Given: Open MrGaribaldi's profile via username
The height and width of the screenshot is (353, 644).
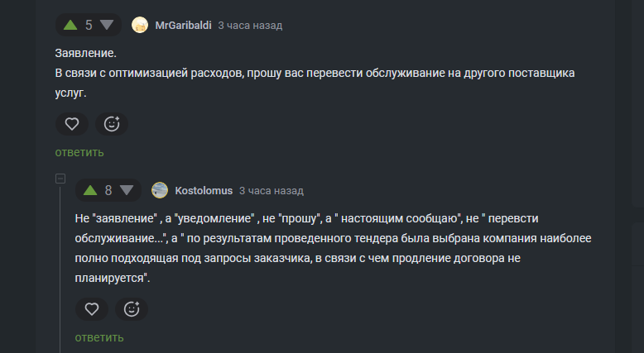Looking at the screenshot, I should tap(183, 26).
